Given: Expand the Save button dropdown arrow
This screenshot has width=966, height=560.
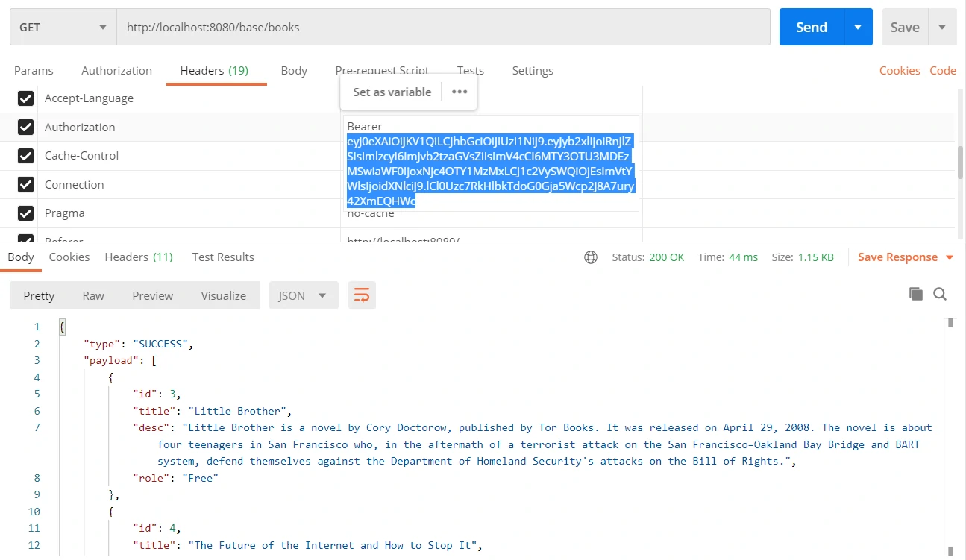Looking at the screenshot, I should tap(942, 28).
